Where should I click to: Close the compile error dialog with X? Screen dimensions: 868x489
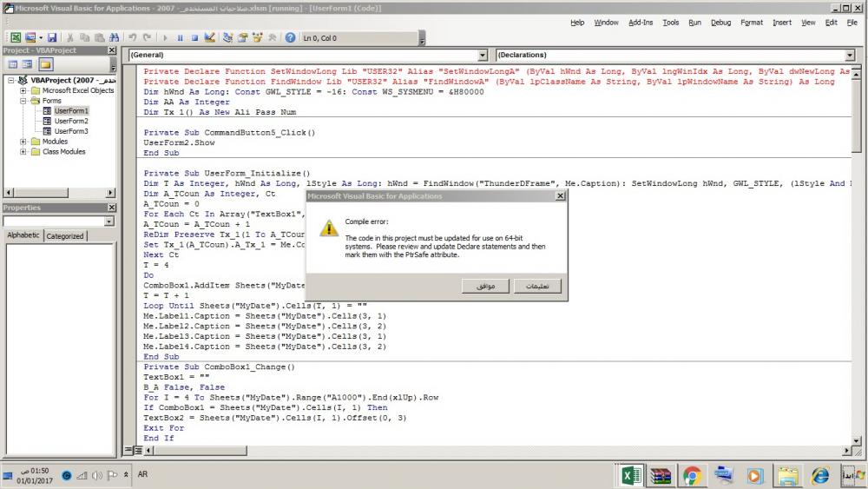click(560, 196)
